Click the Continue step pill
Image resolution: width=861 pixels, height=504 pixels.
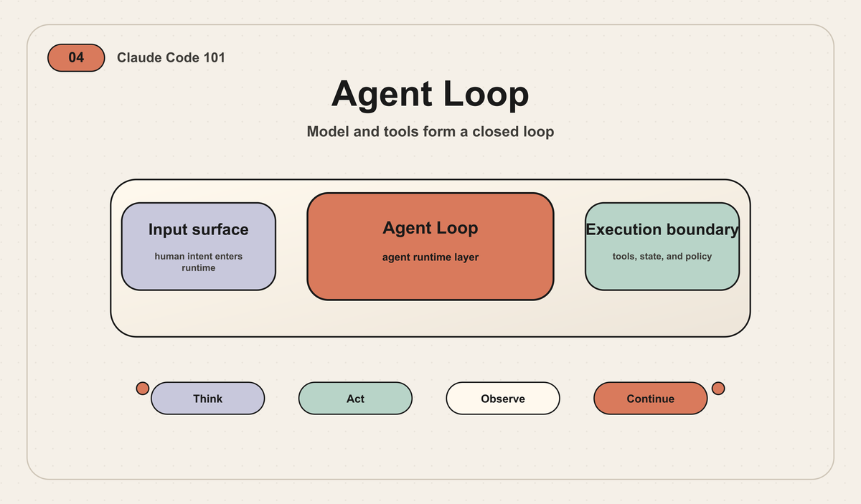point(651,399)
